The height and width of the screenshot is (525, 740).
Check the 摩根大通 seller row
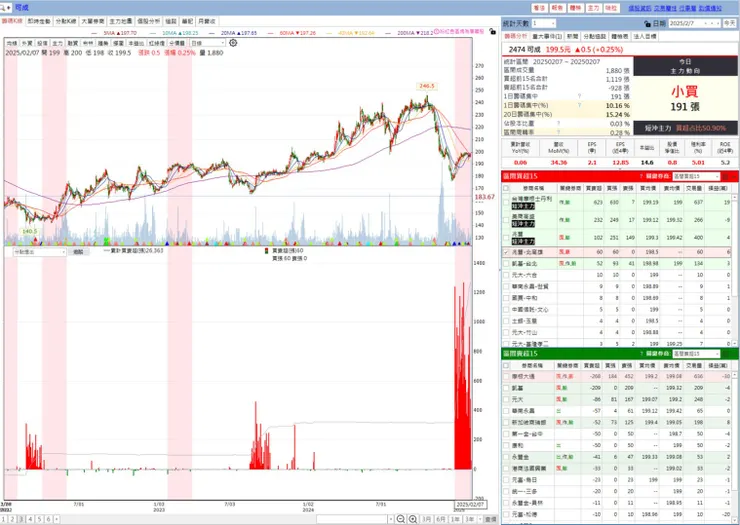pos(506,377)
